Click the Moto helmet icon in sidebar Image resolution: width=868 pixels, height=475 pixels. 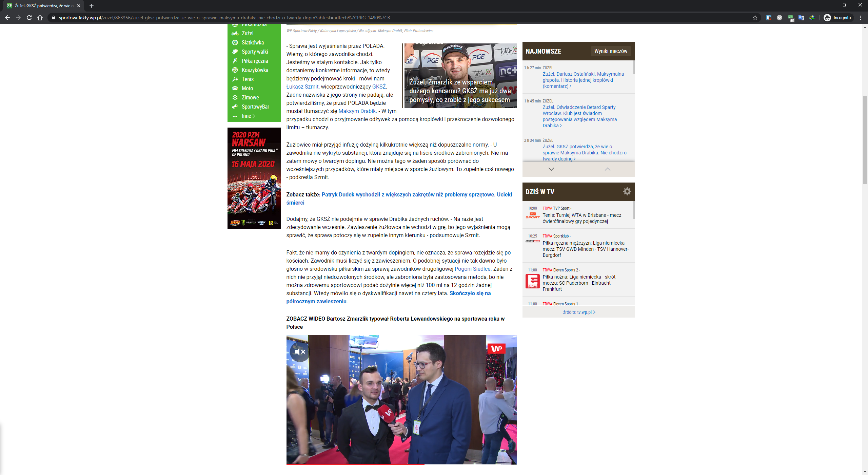coord(236,88)
